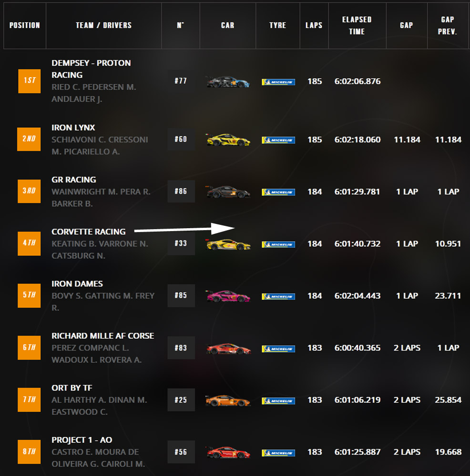Select the 1ST position badge

29,81
